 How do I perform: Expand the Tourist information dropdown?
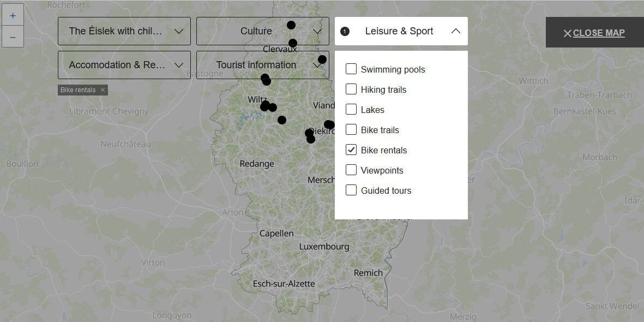click(x=262, y=65)
